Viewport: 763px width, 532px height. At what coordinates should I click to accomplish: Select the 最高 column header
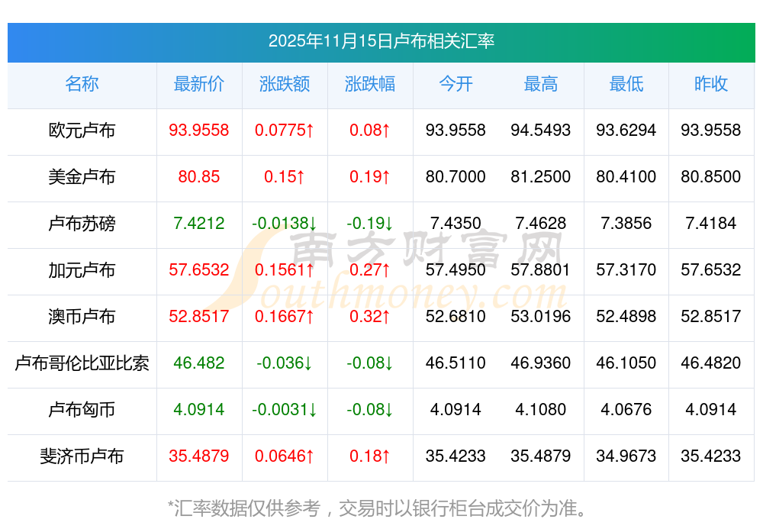[541, 84]
